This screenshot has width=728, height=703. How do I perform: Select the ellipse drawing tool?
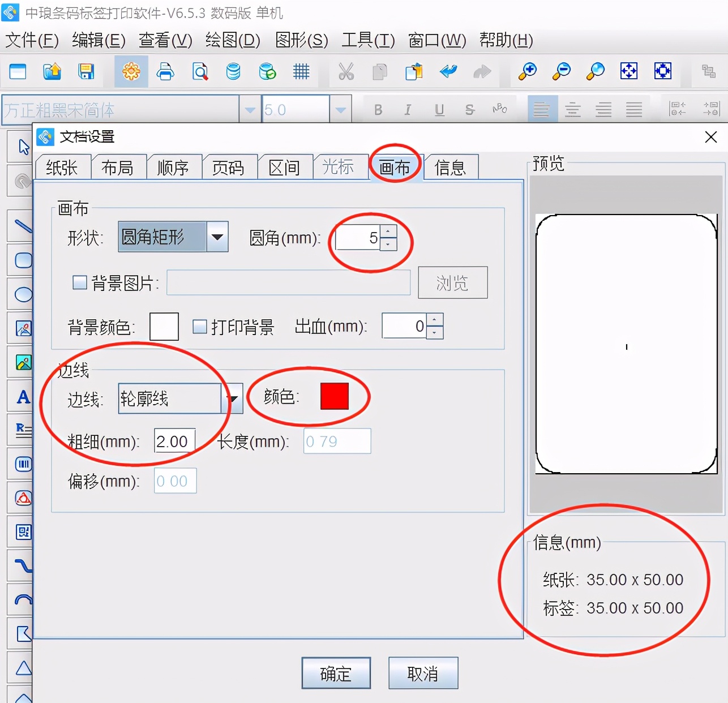pos(23,294)
